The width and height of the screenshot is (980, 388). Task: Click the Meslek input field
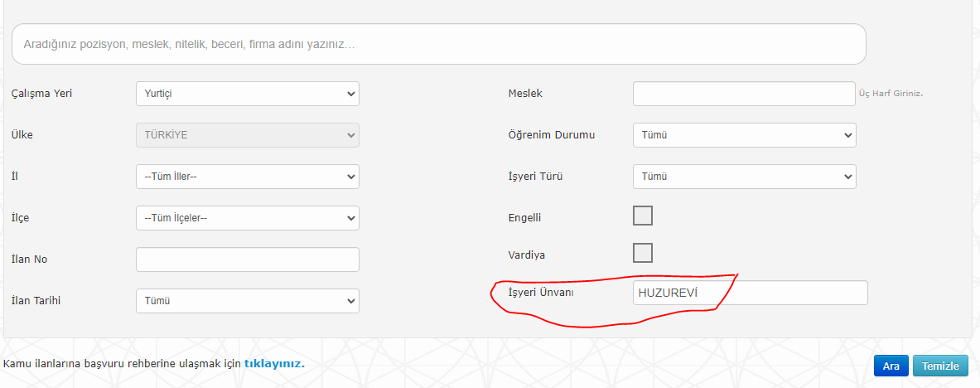pyautogui.click(x=744, y=94)
